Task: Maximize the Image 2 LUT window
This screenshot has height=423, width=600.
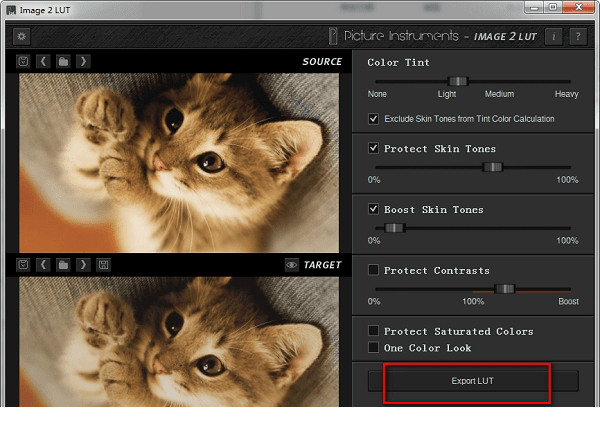Action: (x=553, y=7)
